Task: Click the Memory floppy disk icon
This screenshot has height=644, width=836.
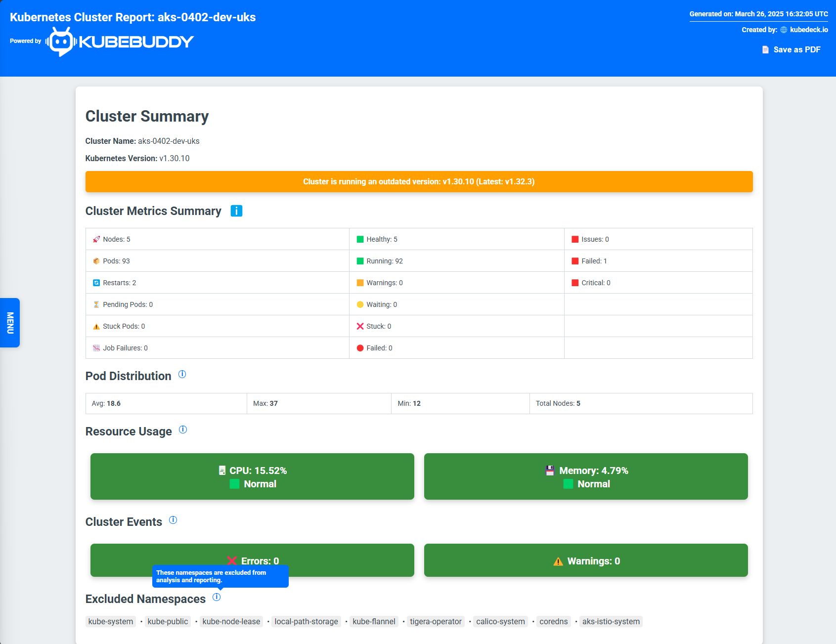Action: [x=550, y=471]
